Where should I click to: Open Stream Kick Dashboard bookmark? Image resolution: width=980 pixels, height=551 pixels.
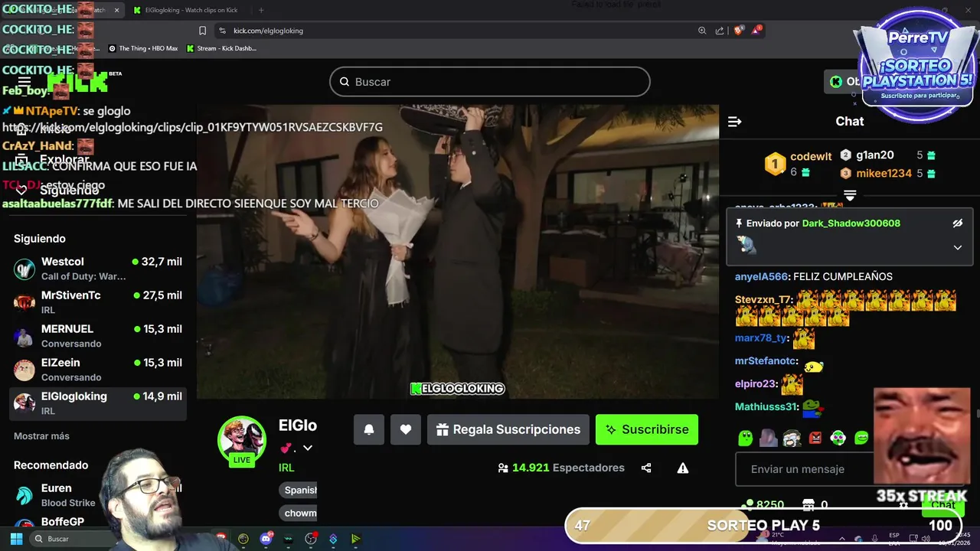[x=221, y=48]
